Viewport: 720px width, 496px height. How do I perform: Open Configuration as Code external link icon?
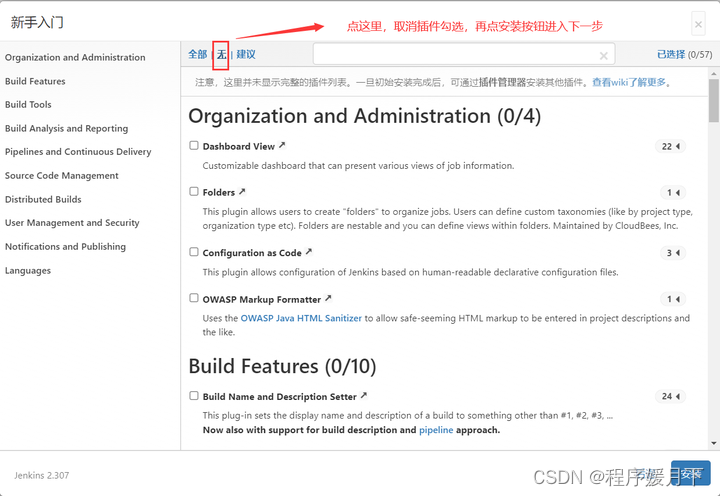pyautogui.click(x=309, y=252)
